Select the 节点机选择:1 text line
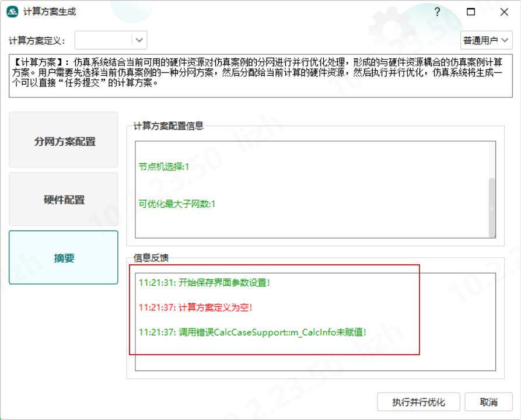This screenshot has width=521, height=420. pos(164,167)
